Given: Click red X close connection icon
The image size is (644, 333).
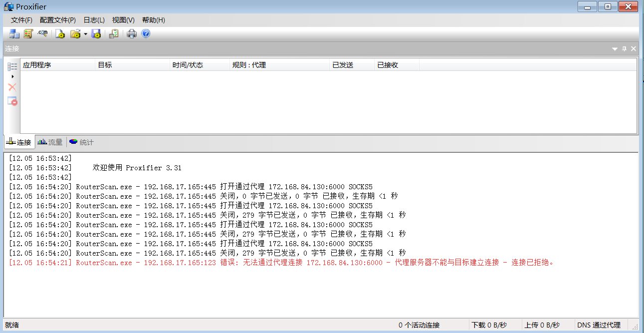Looking at the screenshot, I should coord(12,87).
